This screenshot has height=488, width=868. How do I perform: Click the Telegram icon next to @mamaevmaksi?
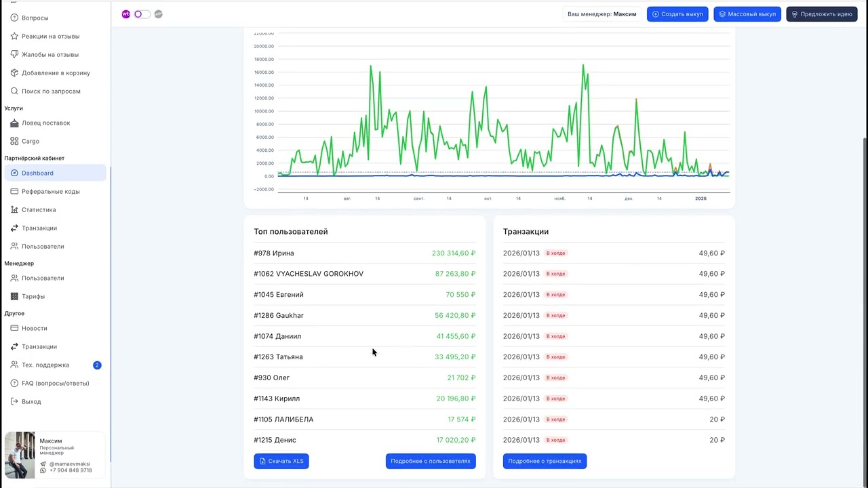[x=43, y=464]
